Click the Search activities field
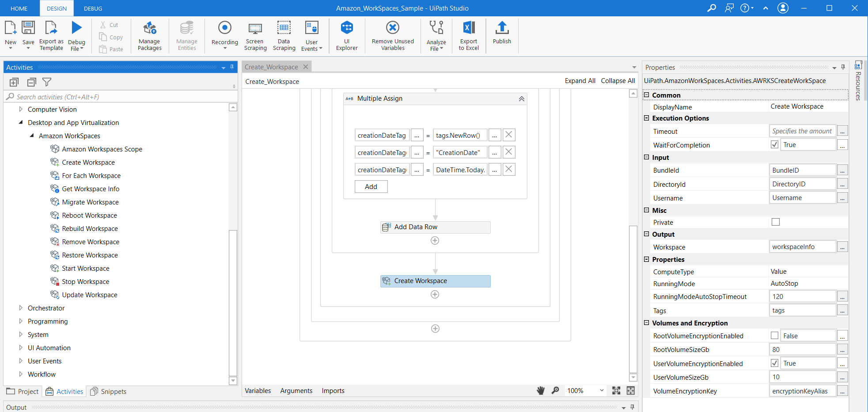Viewport: 868px width, 412px height. point(119,97)
